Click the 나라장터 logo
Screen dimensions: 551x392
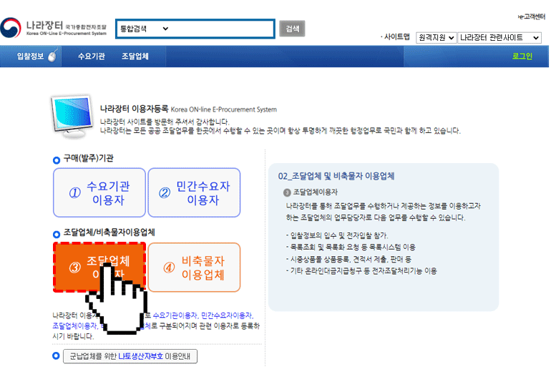[x=54, y=28]
